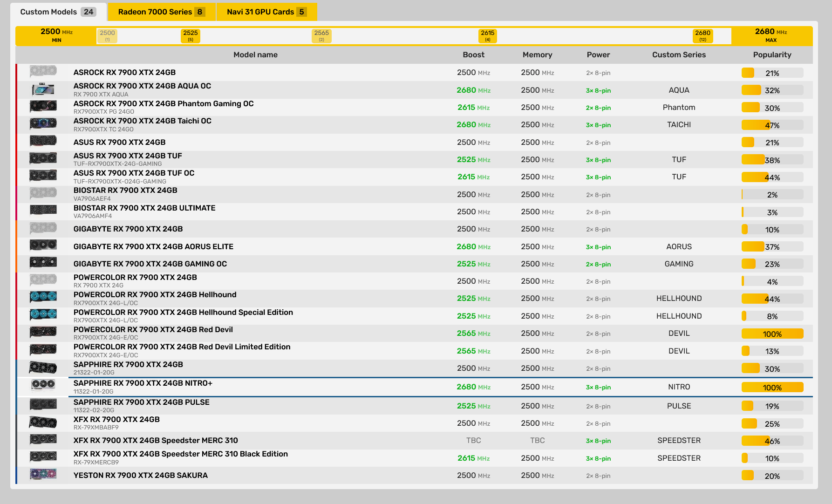Toggle the 2680 MHz clock filter marker
Viewport: 832px width, 504px height.
(702, 35)
